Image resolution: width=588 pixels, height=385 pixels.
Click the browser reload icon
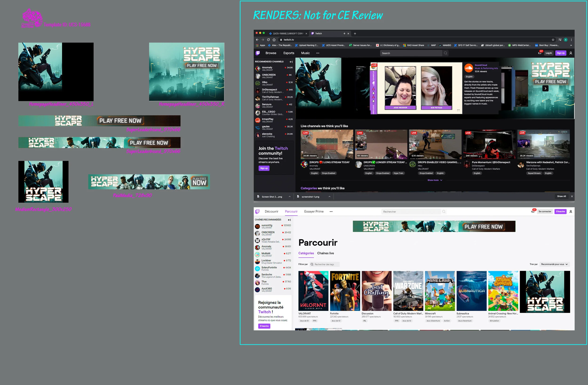point(268,40)
